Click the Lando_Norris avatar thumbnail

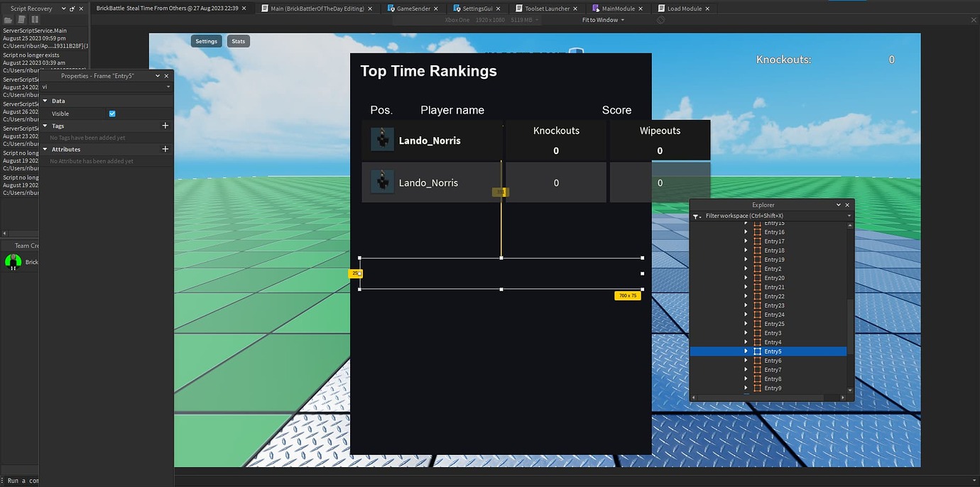(x=382, y=140)
